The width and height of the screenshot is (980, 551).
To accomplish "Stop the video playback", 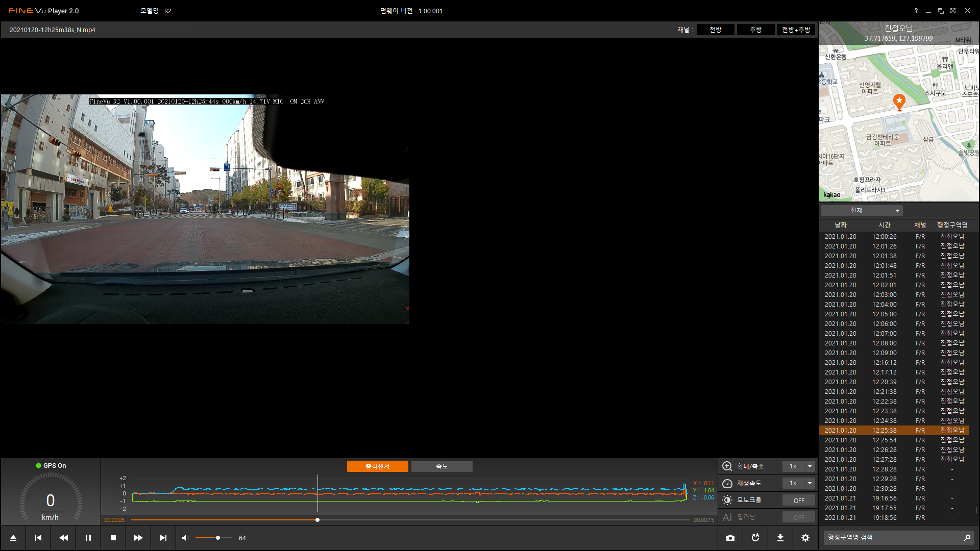I will (113, 538).
